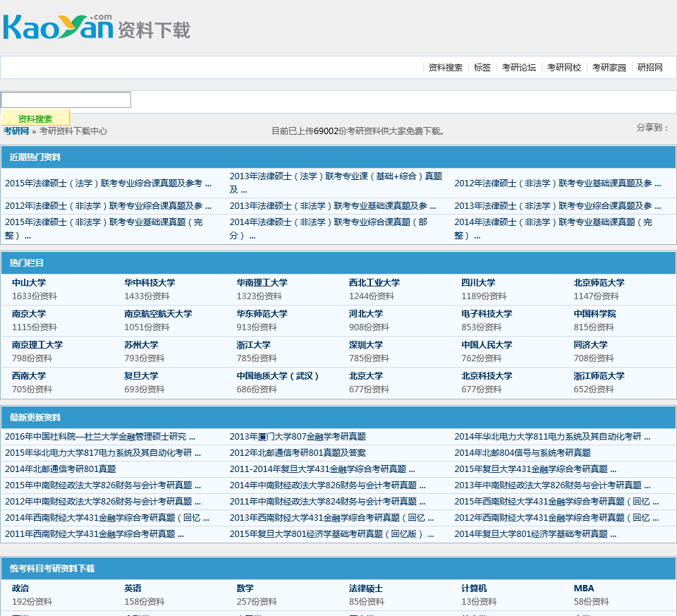This screenshot has height=616, width=677.
Task: Select 政治 under 统考科目考研资料下载
Action: 20,588
